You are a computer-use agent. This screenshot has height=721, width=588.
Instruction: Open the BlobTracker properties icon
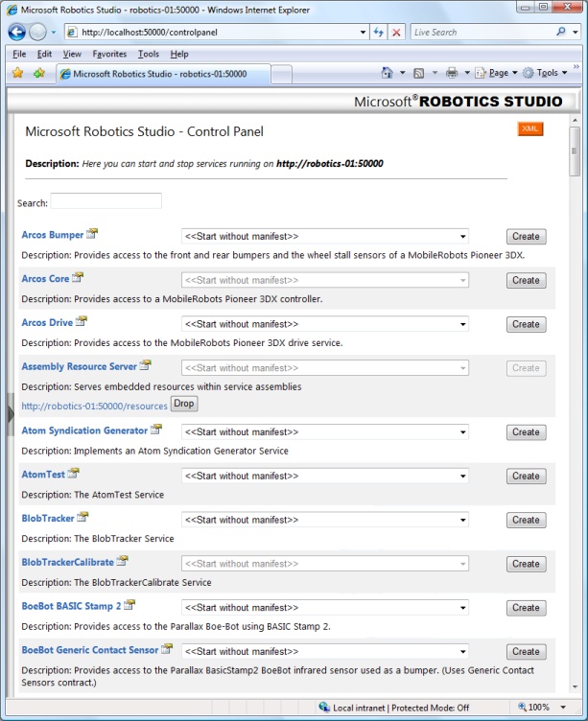click(82, 517)
